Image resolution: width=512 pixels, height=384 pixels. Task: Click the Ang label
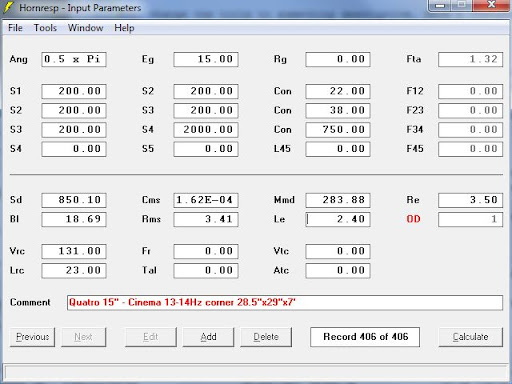click(18, 60)
